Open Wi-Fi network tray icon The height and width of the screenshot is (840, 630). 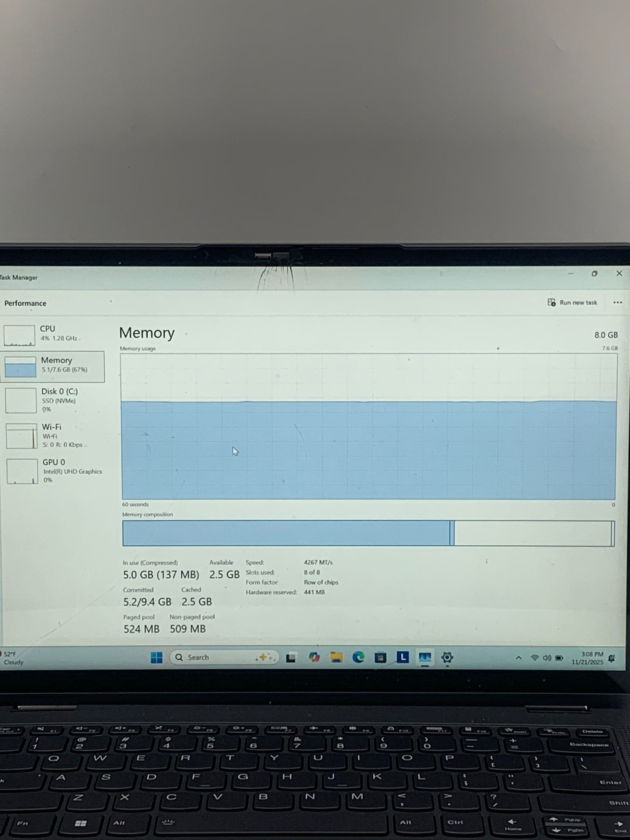click(535, 658)
